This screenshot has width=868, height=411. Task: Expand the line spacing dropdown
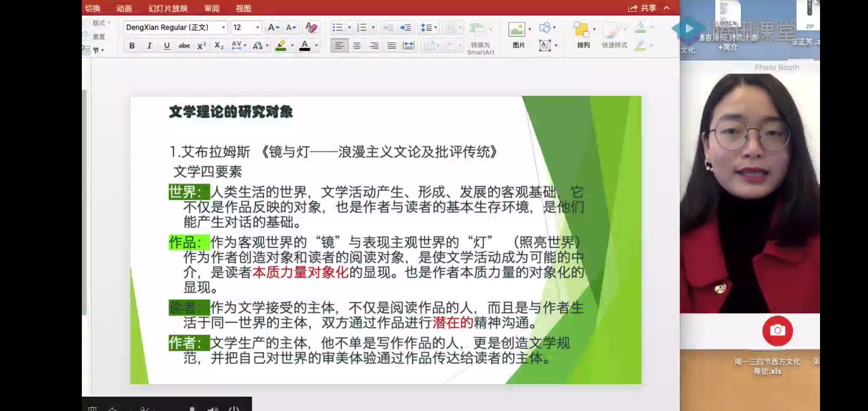436,27
